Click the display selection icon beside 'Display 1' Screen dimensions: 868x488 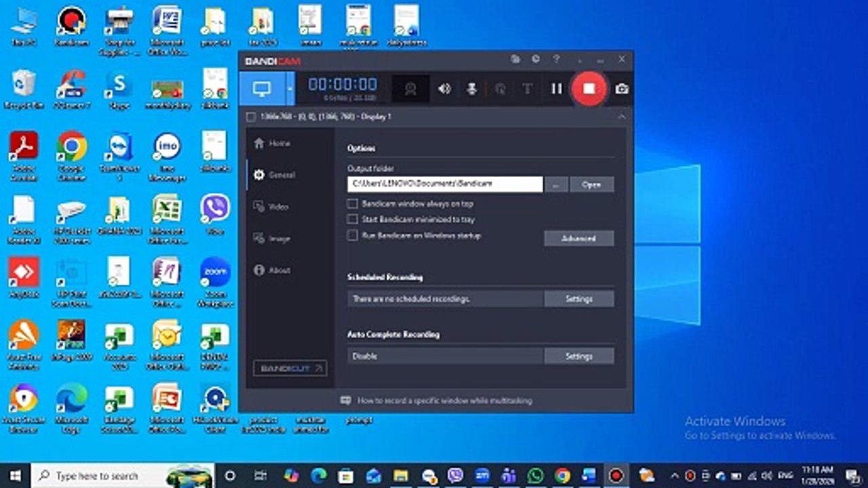[251, 117]
